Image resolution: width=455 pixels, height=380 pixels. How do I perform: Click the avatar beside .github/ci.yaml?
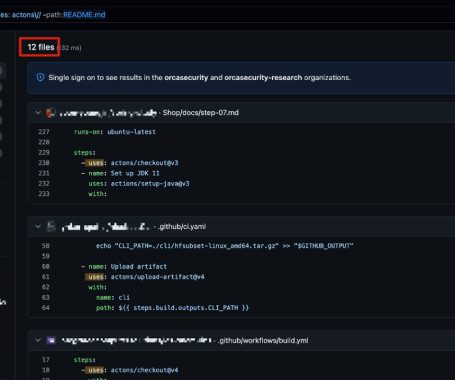click(x=51, y=227)
